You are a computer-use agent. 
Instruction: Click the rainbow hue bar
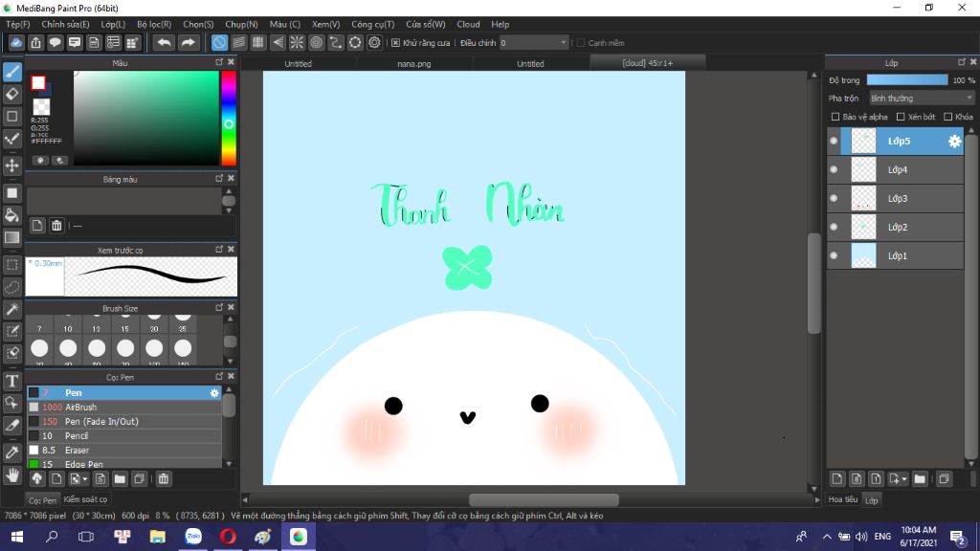coord(229,118)
